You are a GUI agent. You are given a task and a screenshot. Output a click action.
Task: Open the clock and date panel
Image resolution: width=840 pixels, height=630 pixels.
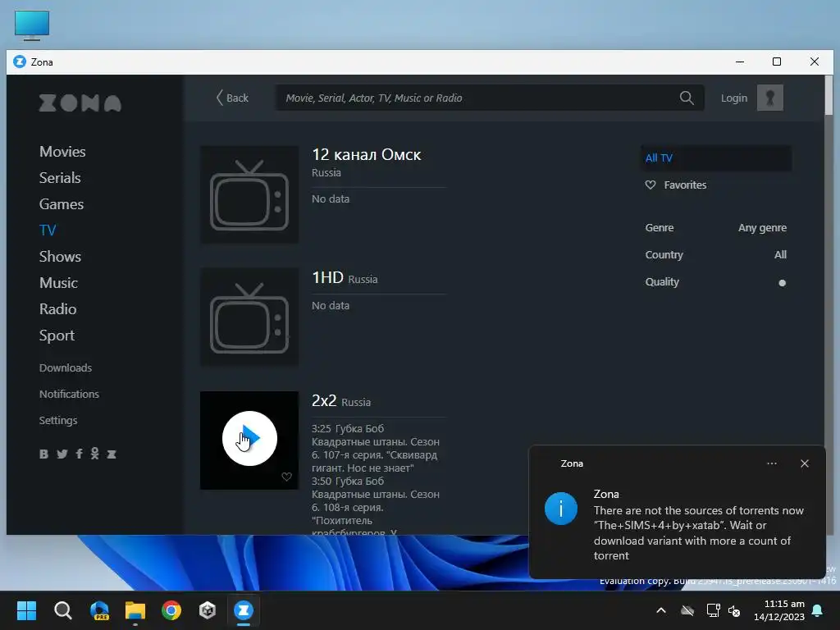click(779, 610)
